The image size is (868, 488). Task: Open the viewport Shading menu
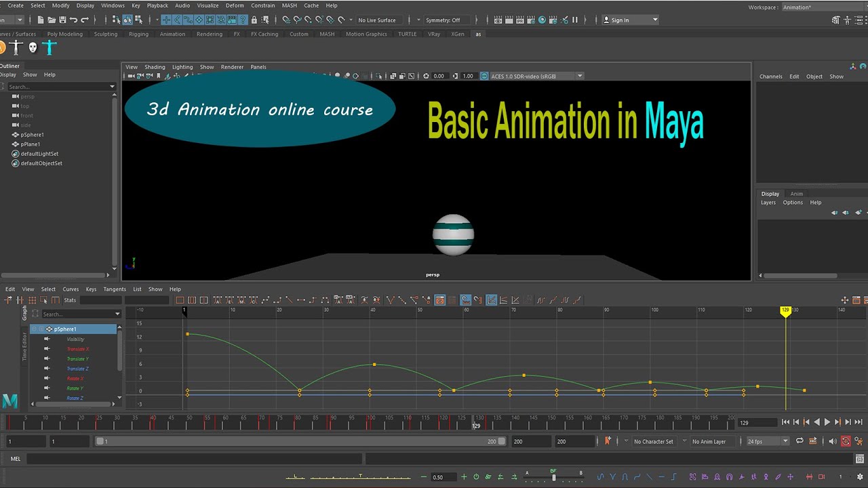tap(155, 67)
